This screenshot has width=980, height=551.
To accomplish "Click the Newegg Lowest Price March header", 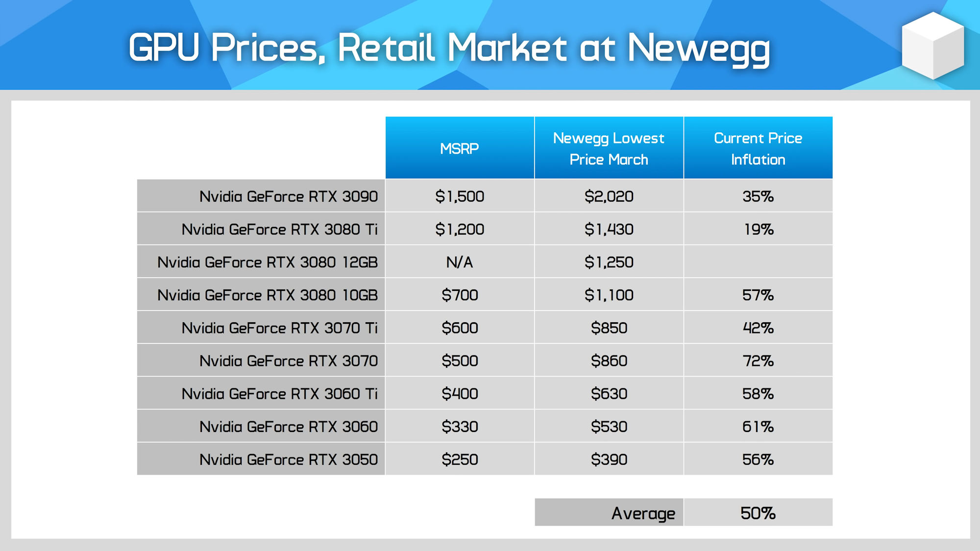I will click(x=609, y=146).
